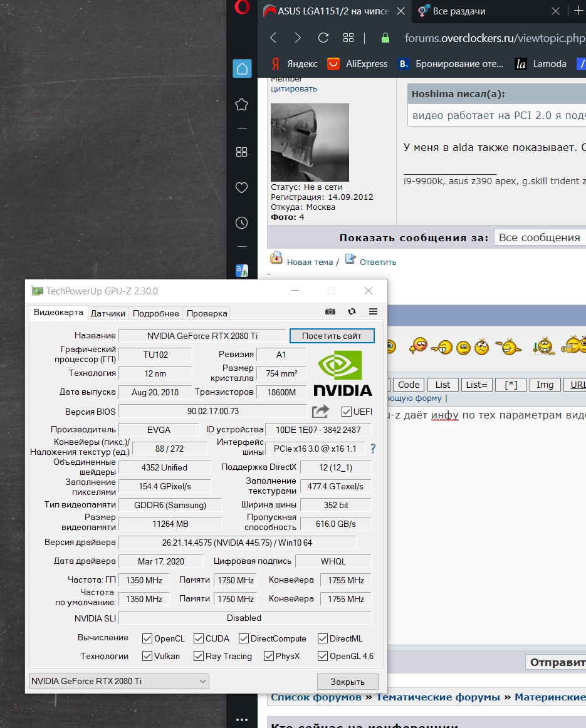Viewport: 586px width, 728px height.
Task: Click the 'Отправить' submit button
Action: (556, 662)
